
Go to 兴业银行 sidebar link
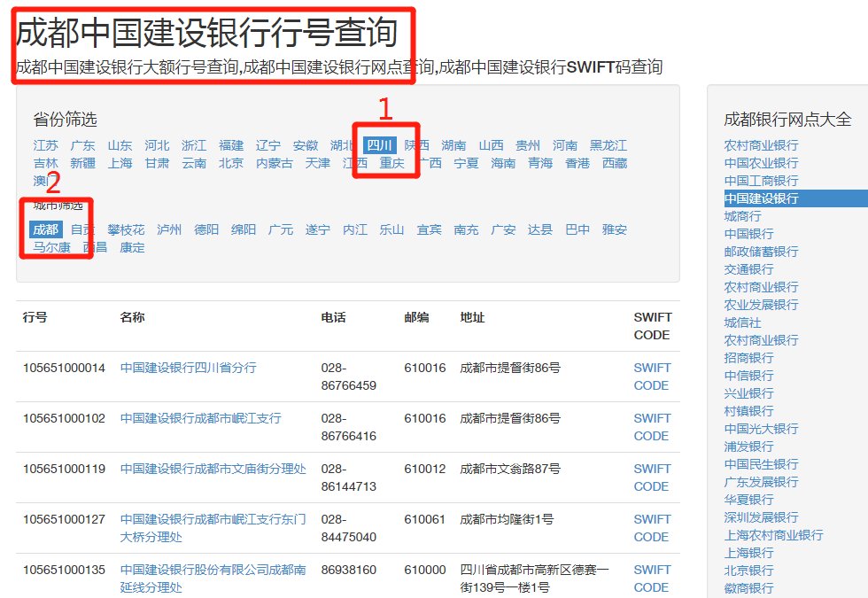point(749,393)
